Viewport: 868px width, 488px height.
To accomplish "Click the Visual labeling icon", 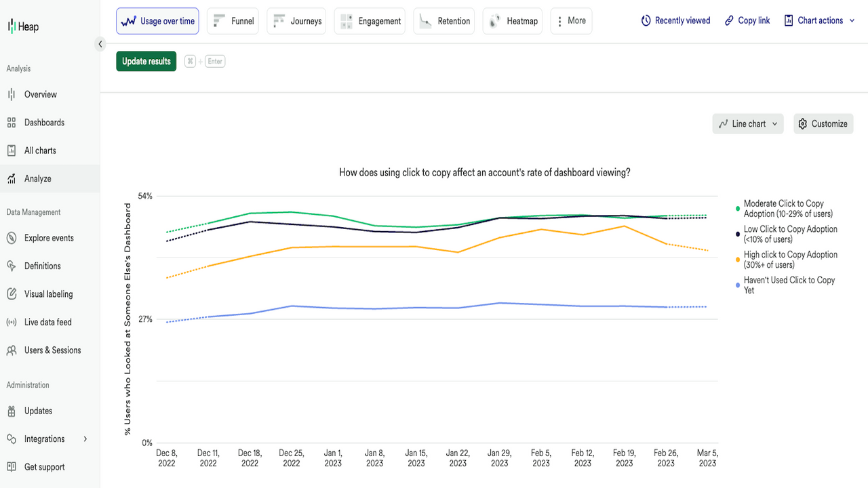I will pyautogui.click(x=12, y=294).
